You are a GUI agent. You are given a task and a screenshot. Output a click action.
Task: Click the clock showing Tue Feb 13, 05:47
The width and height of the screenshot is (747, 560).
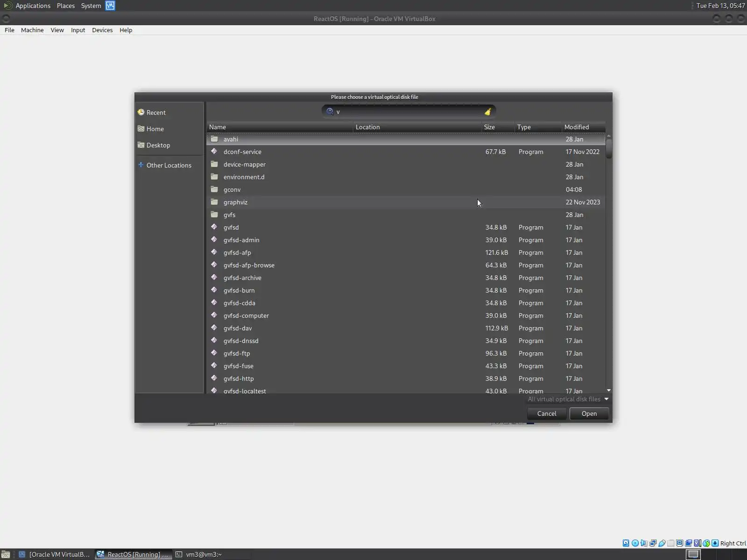pyautogui.click(x=720, y=6)
